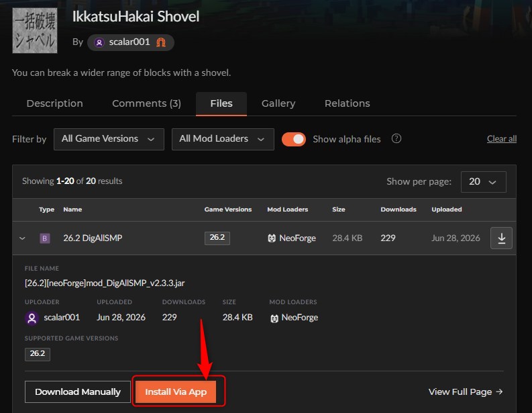Click the orange badge icon after scalar001
Viewport: 532px width, 413px height.
pyautogui.click(x=161, y=42)
